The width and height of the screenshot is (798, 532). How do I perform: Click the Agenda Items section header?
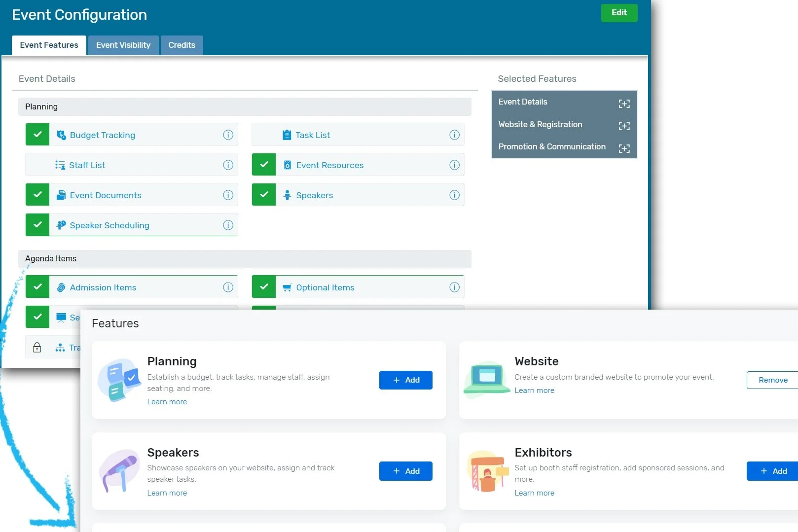click(245, 258)
